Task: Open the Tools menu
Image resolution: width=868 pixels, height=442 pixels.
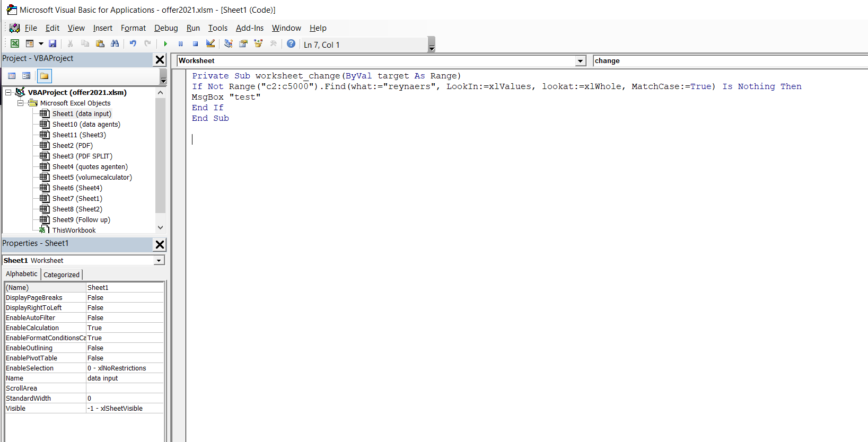Action: 218,28
